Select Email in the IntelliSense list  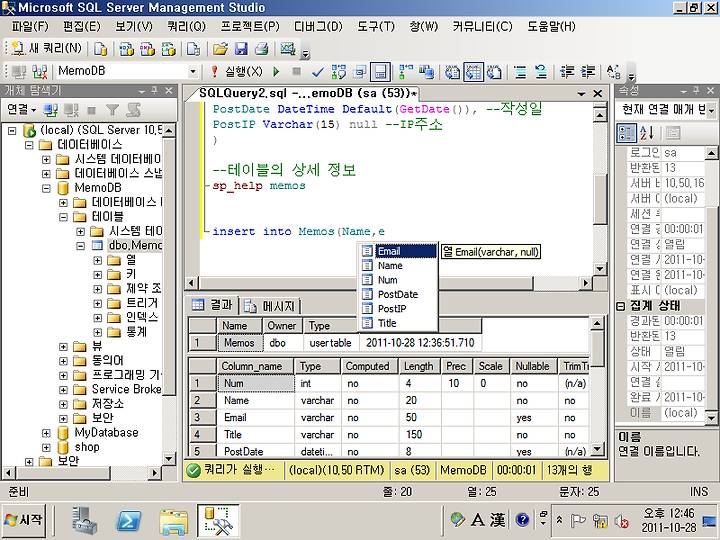[399, 251]
